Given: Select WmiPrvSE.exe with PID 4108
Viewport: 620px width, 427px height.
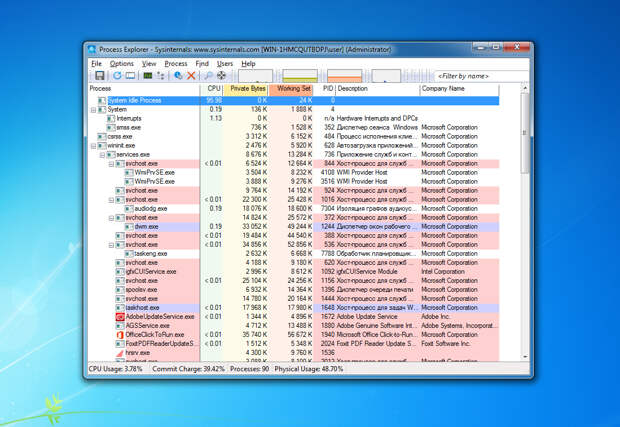Looking at the screenshot, I should tap(294, 172).
